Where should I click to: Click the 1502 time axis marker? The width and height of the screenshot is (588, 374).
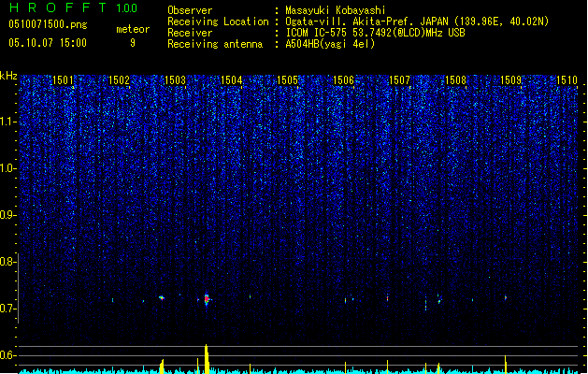[119, 80]
